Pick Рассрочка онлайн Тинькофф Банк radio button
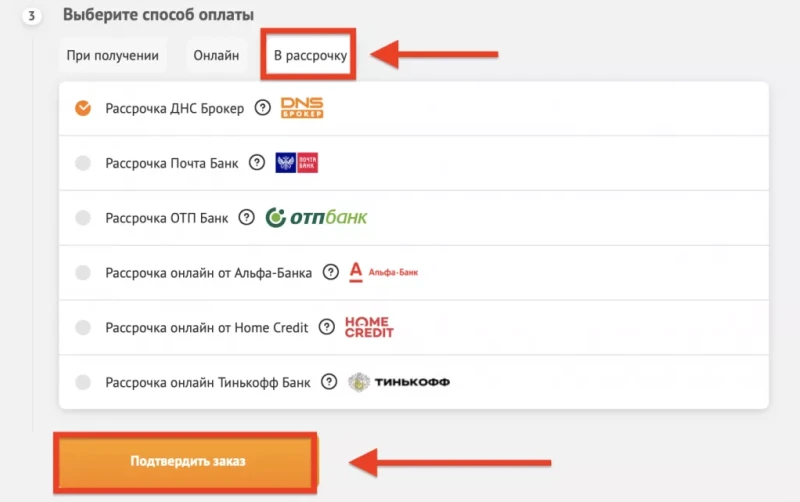Image resolution: width=800 pixels, height=502 pixels. coord(83,382)
